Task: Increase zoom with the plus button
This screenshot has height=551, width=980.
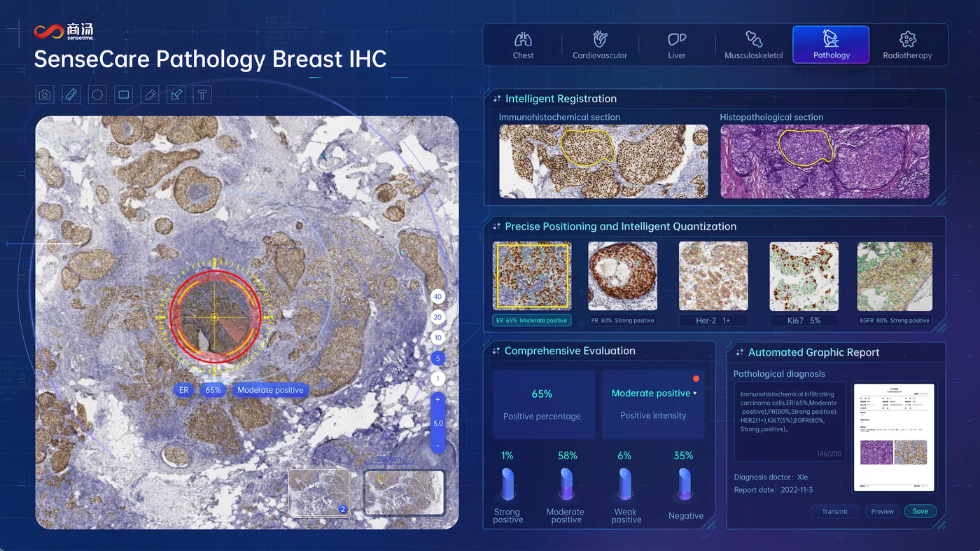Action: [438, 399]
